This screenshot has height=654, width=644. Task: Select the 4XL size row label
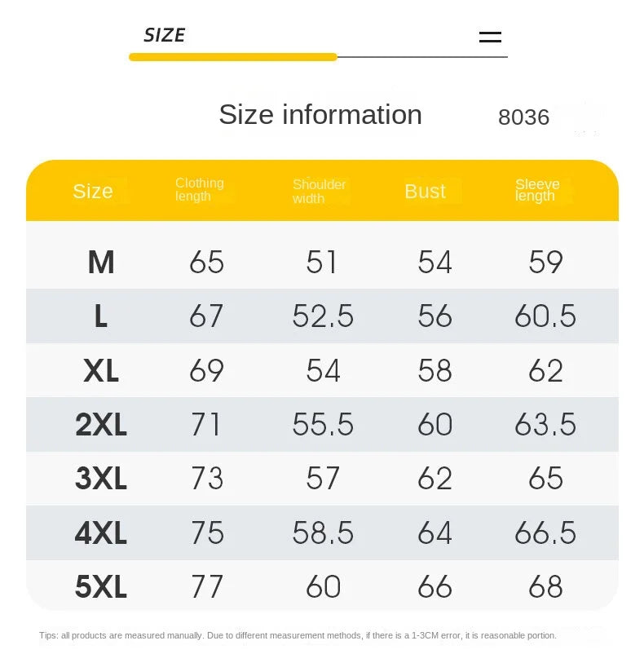(x=101, y=532)
